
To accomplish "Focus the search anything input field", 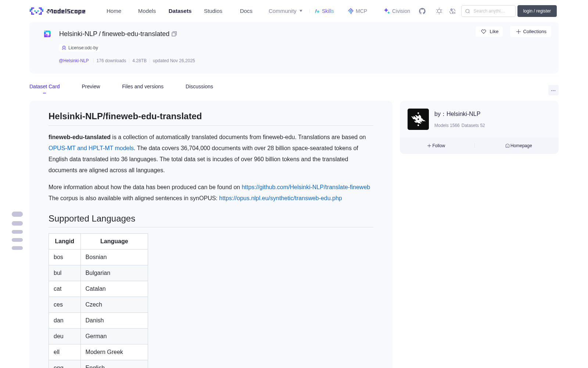I will [x=488, y=11].
